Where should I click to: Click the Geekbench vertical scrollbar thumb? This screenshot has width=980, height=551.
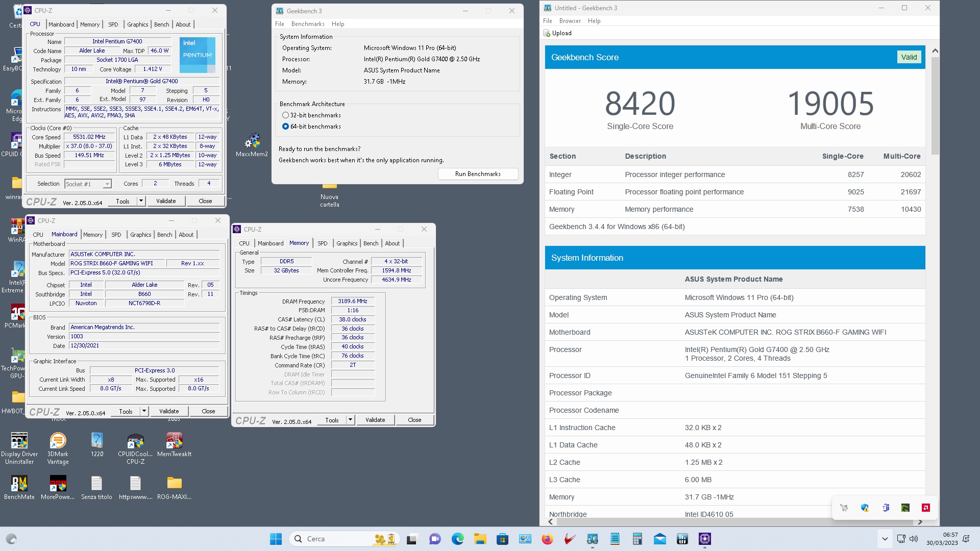click(935, 106)
